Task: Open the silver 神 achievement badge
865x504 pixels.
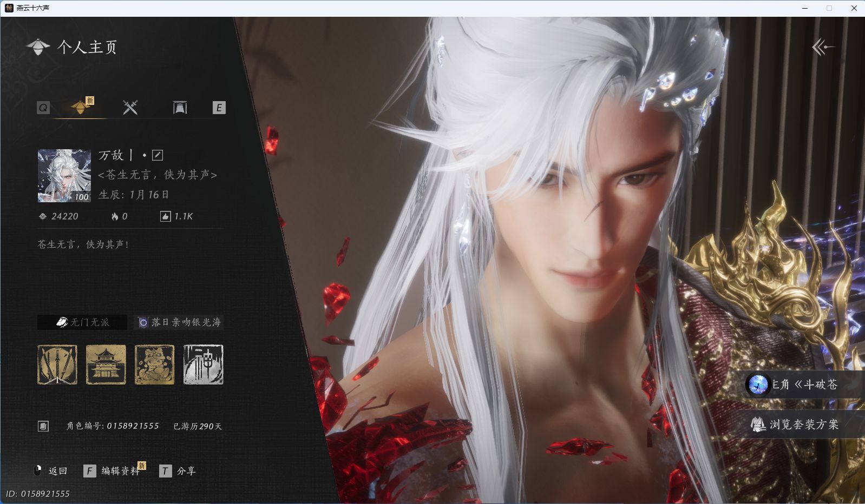Action: [x=203, y=365]
